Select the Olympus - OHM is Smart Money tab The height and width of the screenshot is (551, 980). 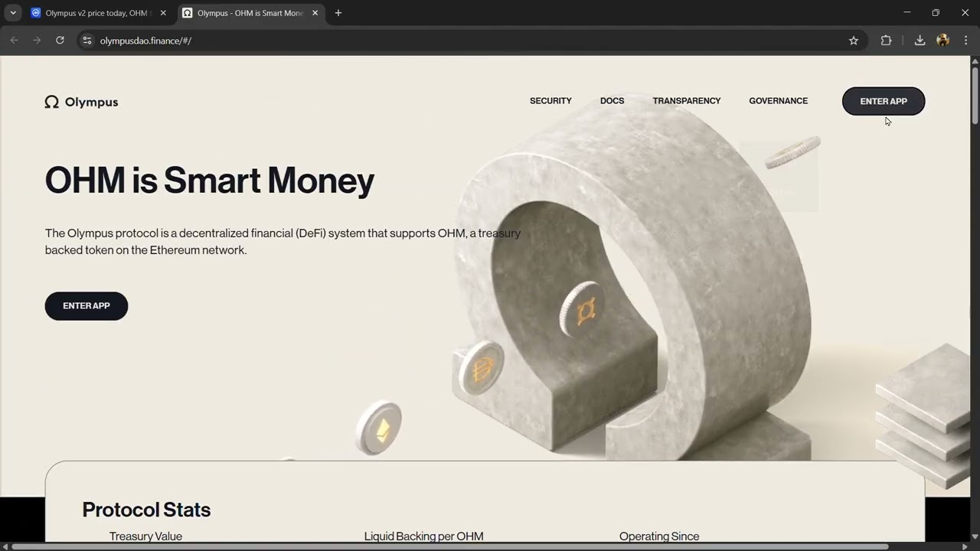pyautogui.click(x=250, y=13)
